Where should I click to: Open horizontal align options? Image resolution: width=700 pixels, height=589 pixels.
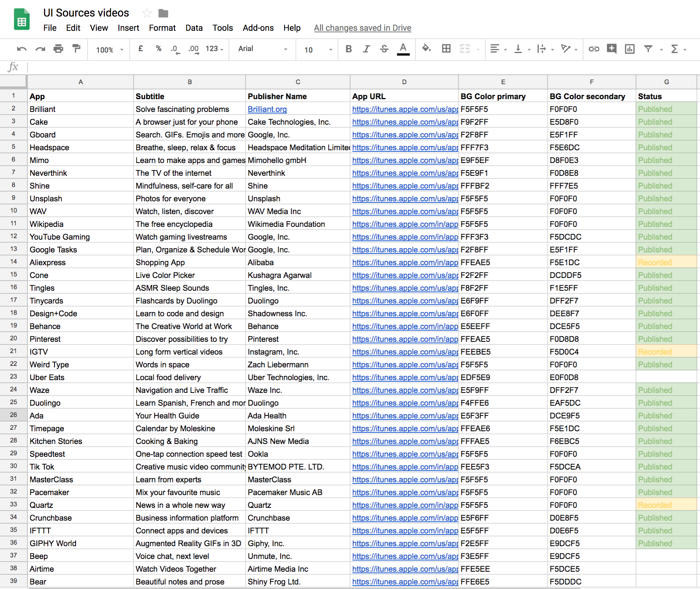[498, 49]
